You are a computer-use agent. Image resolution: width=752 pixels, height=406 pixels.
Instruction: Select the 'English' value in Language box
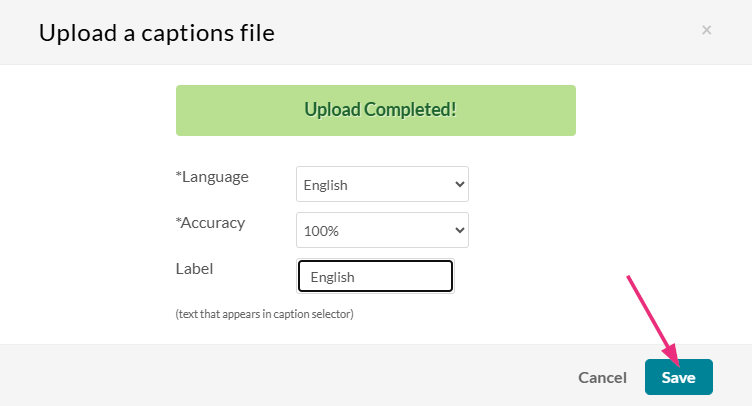click(x=328, y=185)
